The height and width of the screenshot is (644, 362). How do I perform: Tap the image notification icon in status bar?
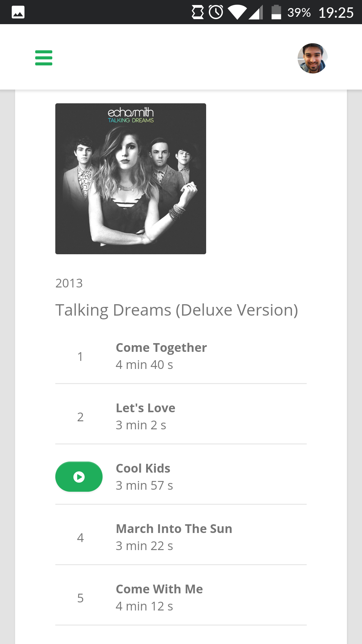[x=18, y=12]
